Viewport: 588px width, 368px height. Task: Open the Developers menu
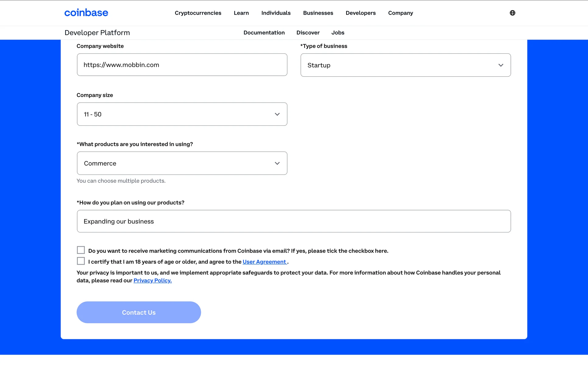[x=360, y=13]
